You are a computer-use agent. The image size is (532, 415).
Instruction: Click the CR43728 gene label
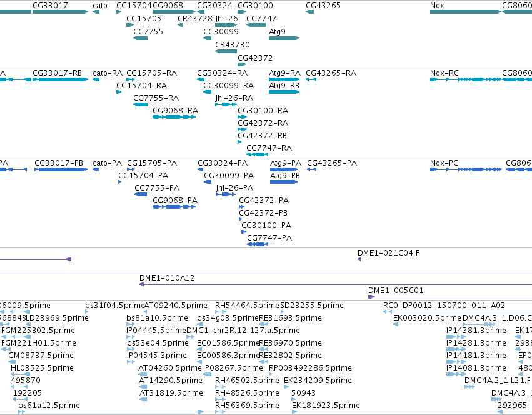tap(195, 18)
